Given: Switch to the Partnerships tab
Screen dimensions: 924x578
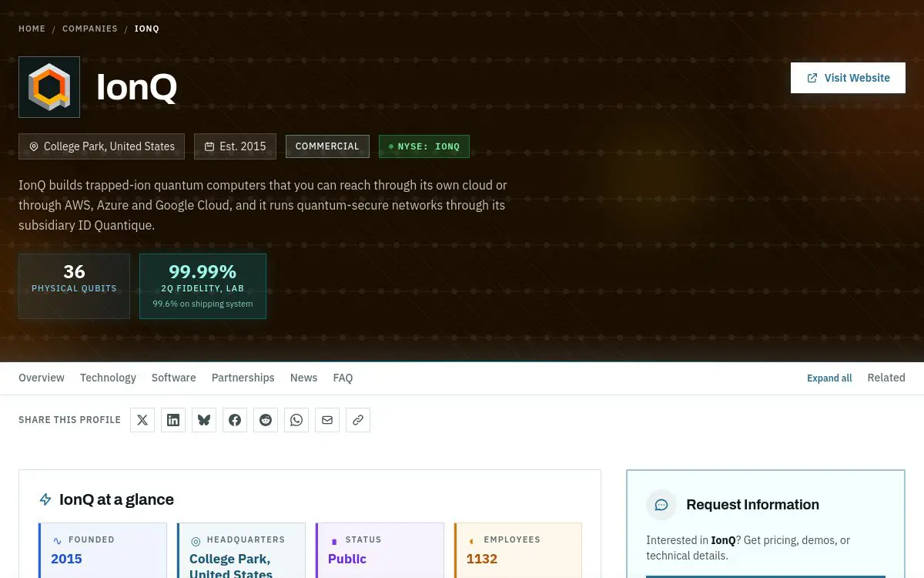Looking at the screenshot, I should pyautogui.click(x=243, y=378).
